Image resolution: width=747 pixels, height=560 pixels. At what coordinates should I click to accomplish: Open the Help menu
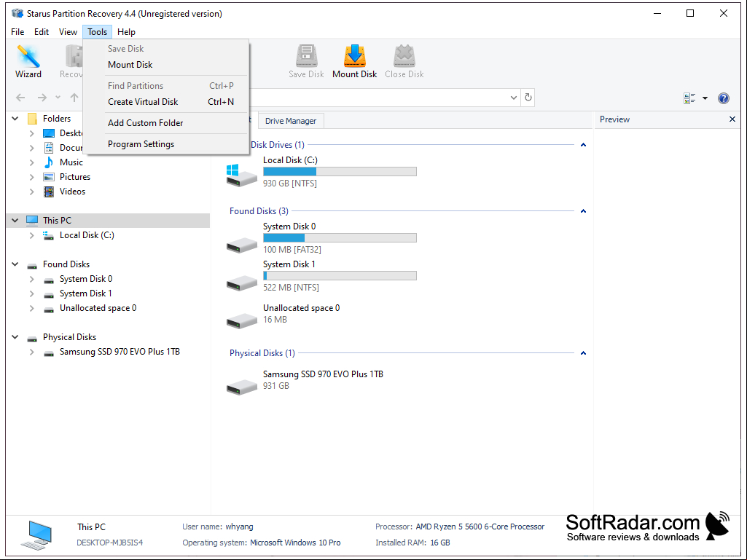point(126,32)
